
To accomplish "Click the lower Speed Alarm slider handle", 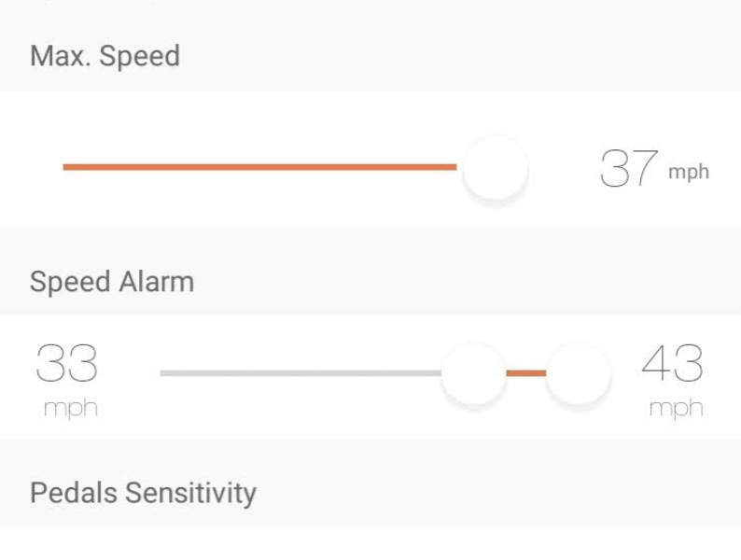I will point(473,373).
